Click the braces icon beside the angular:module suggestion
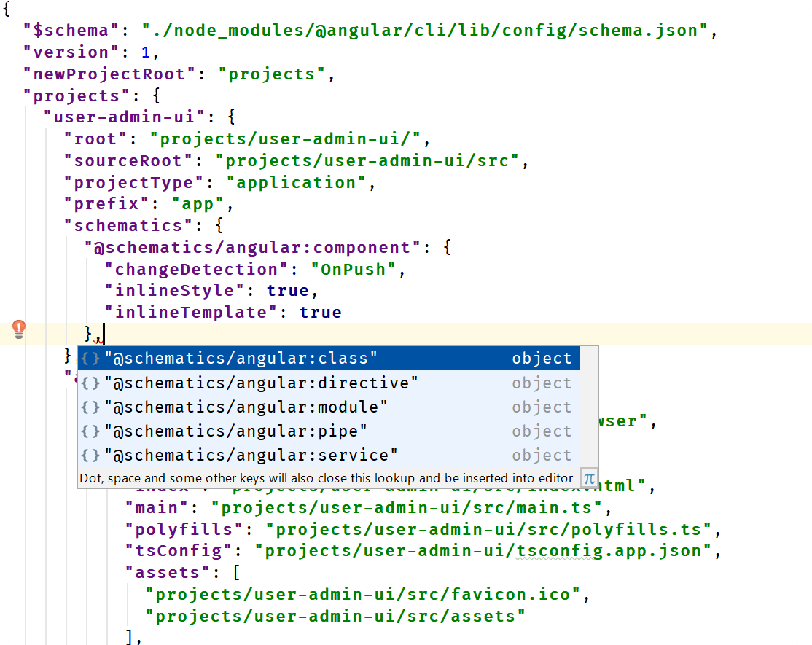The width and height of the screenshot is (812, 645). click(90, 407)
